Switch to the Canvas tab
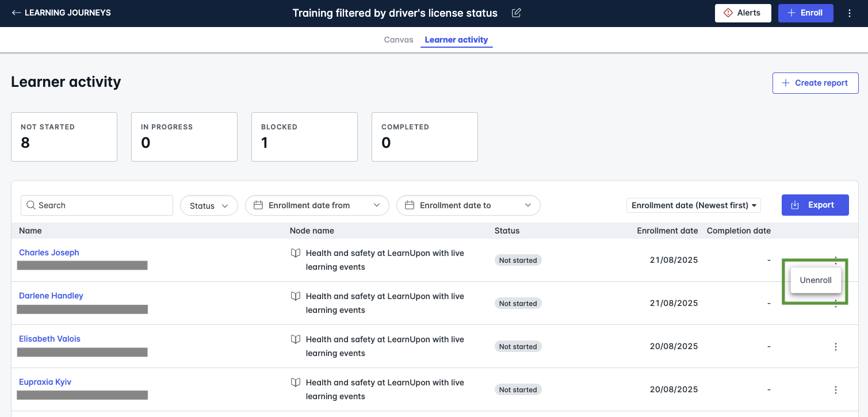The width and height of the screenshot is (868, 417). (x=399, y=40)
